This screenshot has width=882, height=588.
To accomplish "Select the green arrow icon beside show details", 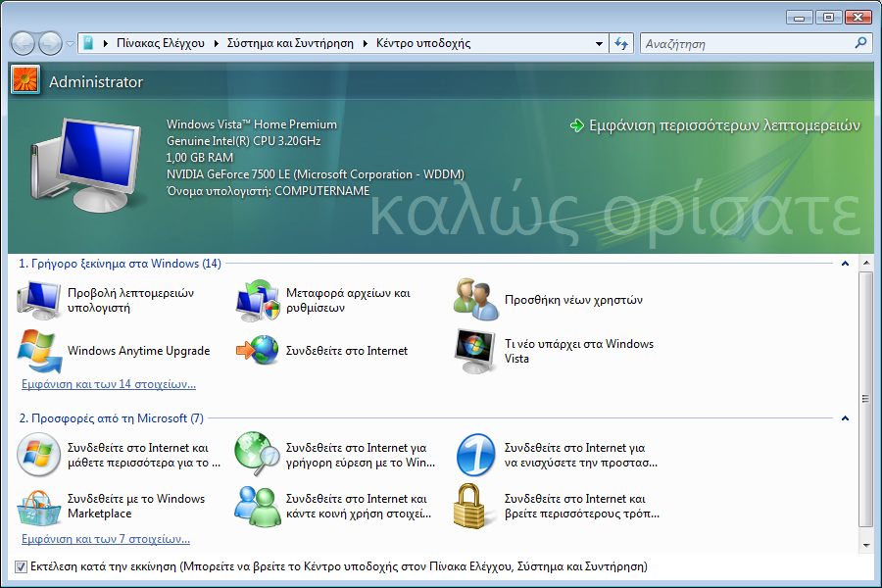I will [x=577, y=125].
